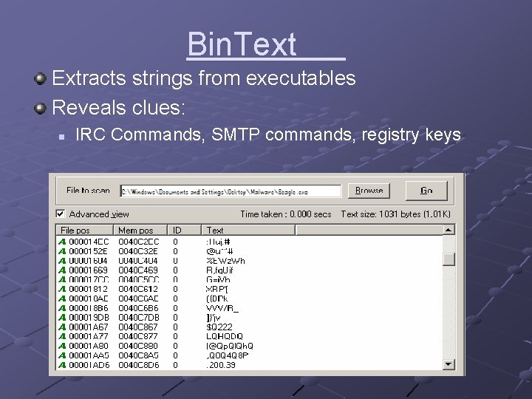This screenshot has height=399, width=532.
Task: Click extracted string .200.39
Action: 220,365
